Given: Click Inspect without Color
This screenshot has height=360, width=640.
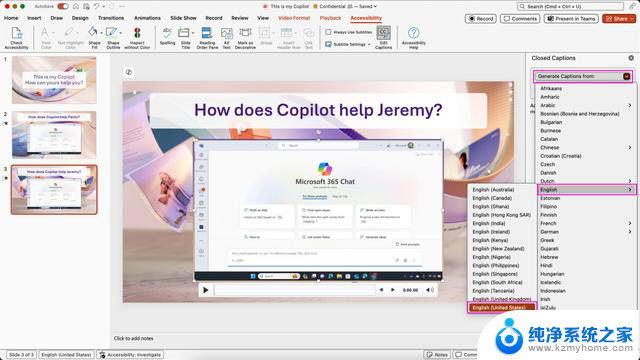Looking at the screenshot, I should click(x=137, y=38).
